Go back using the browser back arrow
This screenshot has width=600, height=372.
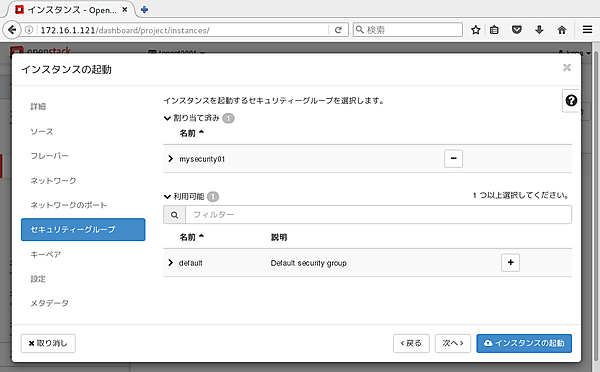pyautogui.click(x=12, y=30)
